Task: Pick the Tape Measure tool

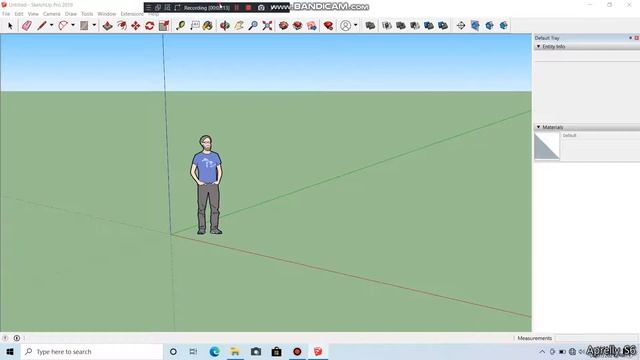Action: pos(180,26)
